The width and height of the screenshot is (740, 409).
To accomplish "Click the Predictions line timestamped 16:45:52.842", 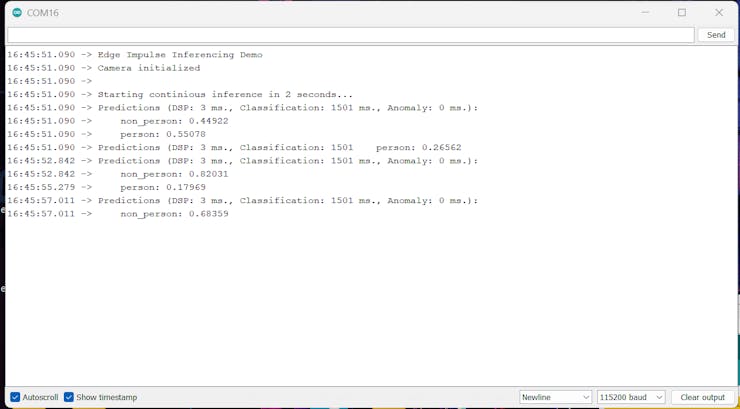I will pyautogui.click(x=288, y=160).
